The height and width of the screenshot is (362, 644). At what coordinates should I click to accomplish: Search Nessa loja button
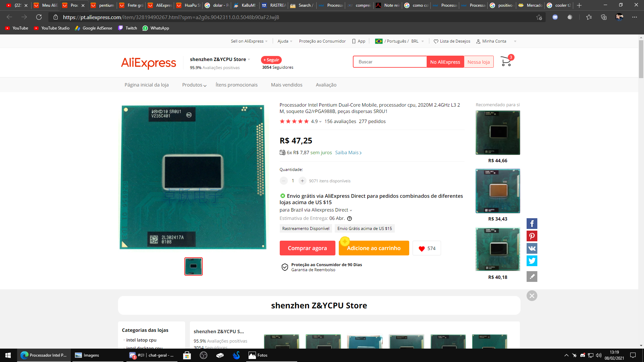479,62
